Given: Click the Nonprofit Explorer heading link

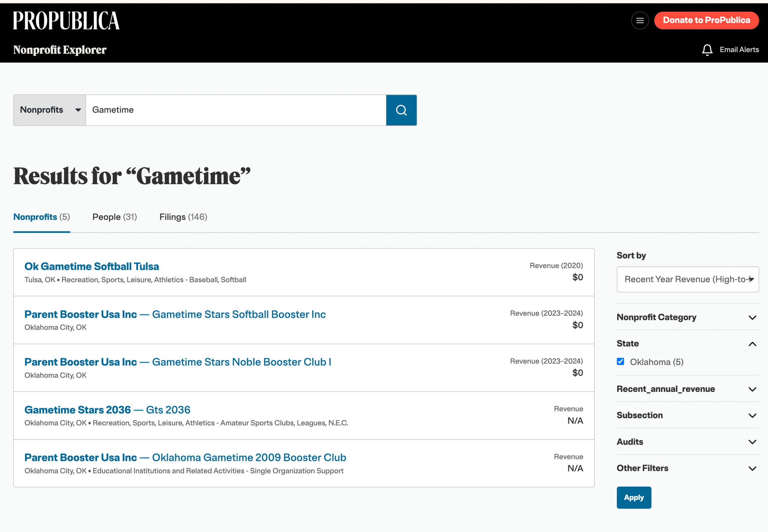Looking at the screenshot, I should pos(60,50).
